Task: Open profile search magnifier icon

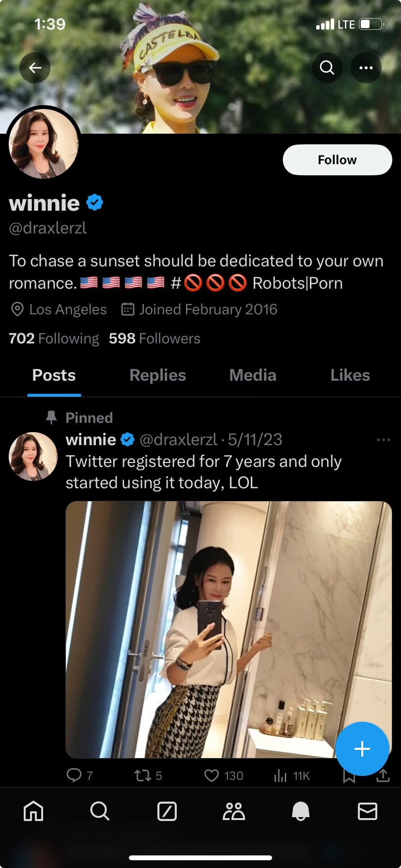Action: 327,68
